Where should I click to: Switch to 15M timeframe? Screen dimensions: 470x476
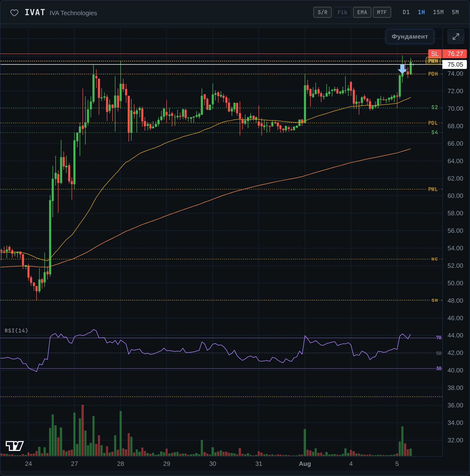(x=438, y=12)
